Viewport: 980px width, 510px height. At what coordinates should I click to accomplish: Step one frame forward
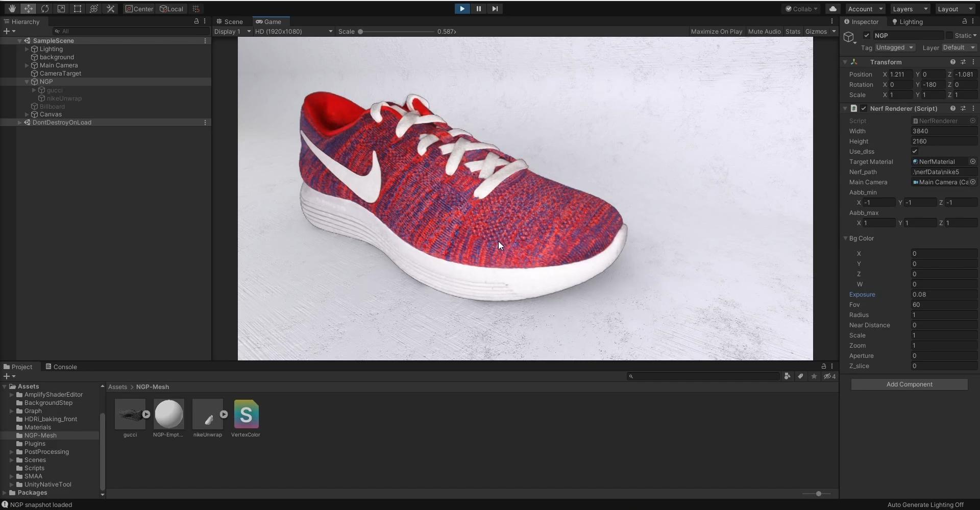pyautogui.click(x=495, y=9)
